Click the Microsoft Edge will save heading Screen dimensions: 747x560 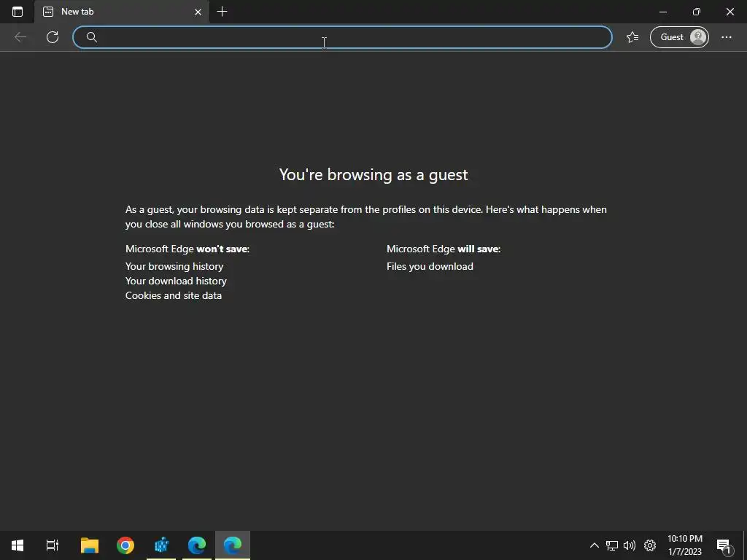[x=444, y=249]
